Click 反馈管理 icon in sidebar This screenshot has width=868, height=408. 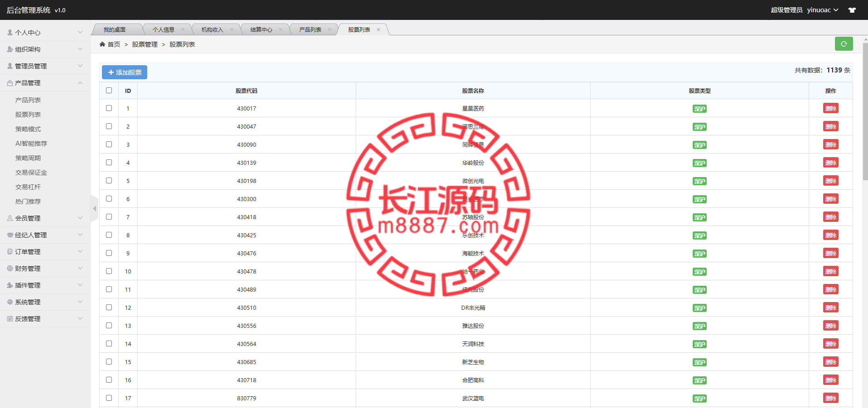tap(10, 319)
